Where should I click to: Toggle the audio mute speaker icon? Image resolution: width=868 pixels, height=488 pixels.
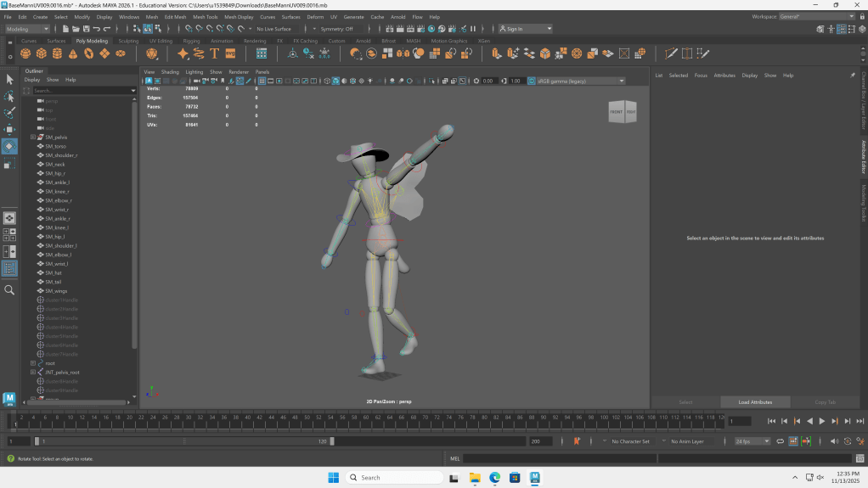pos(834,441)
